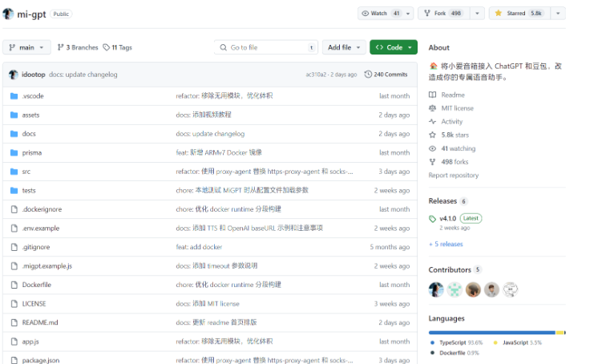This screenshot has height=364, width=606.
Task: Open the fifth contributor avatar
Action: (x=510, y=289)
